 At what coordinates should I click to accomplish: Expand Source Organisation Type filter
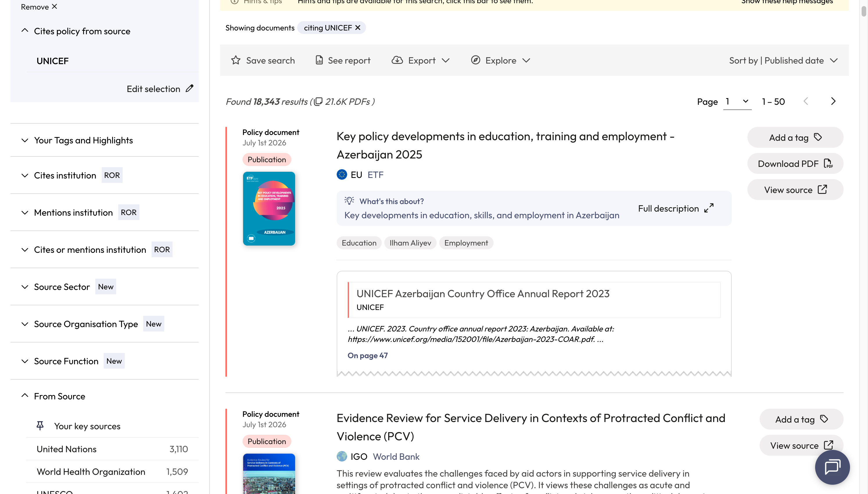[x=25, y=324]
